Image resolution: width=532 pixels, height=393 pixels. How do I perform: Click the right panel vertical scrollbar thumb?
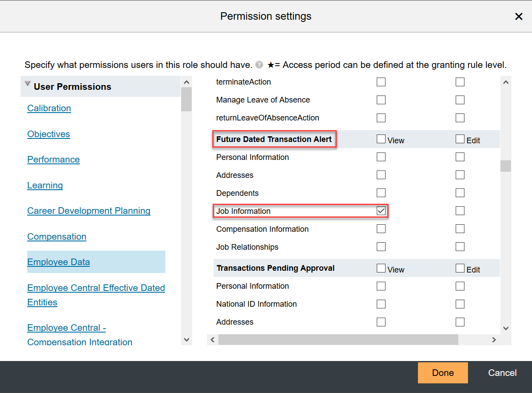[506, 166]
